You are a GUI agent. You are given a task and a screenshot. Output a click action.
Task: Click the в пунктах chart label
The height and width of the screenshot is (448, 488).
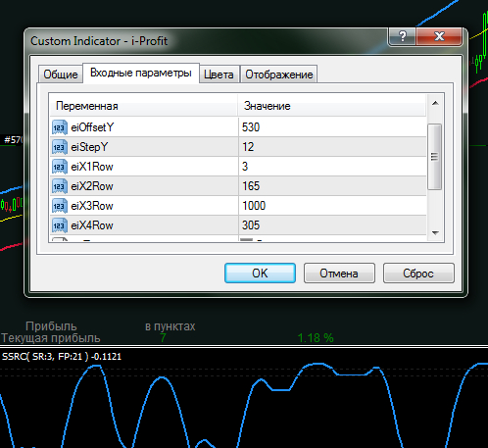(x=171, y=326)
